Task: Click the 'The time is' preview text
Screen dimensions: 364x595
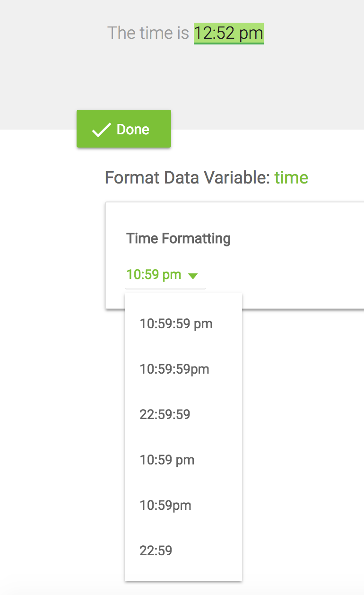Action: pos(147,33)
